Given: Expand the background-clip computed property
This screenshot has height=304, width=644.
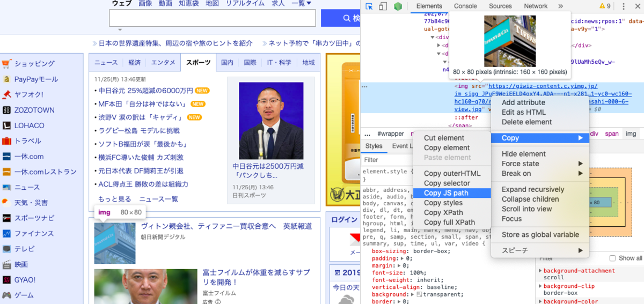Looking at the screenshot, I should (540, 286).
